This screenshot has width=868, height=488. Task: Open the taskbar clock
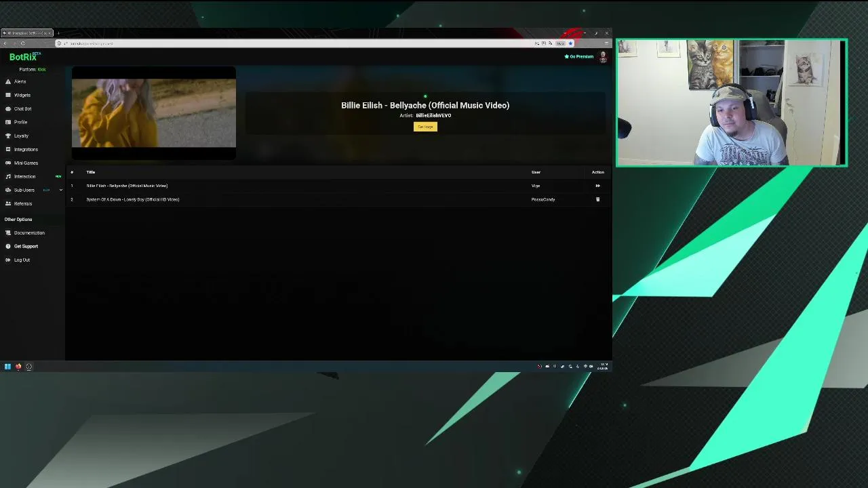(x=603, y=367)
